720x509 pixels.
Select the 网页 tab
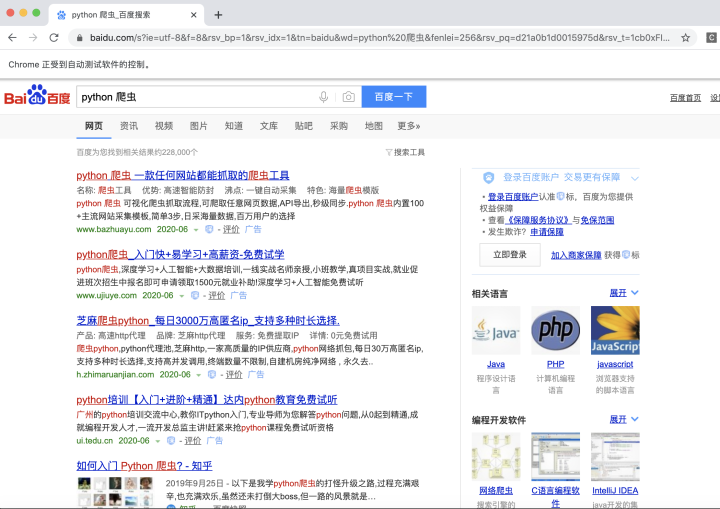tap(94, 126)
